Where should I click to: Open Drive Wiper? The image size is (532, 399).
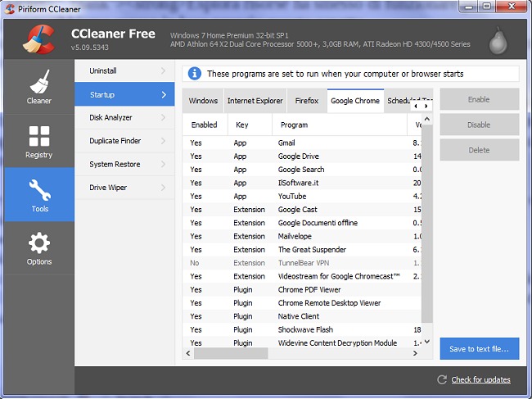click(124, 188)
